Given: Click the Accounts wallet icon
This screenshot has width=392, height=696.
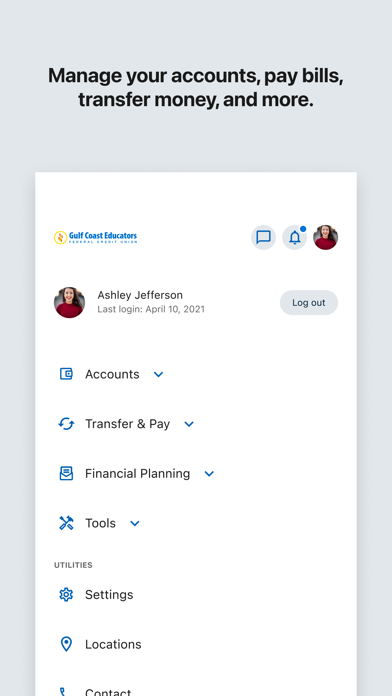Looking at the screenshot, I should tap(66, 374).
